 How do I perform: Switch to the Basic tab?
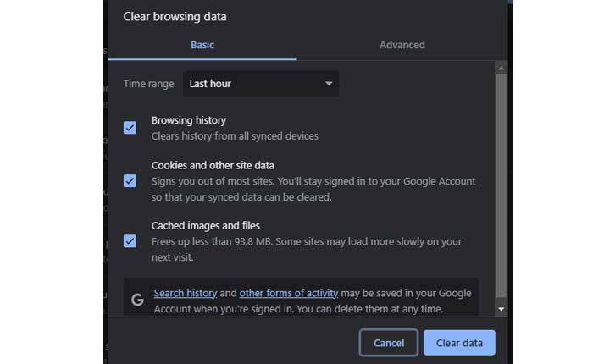click(x=202, y=45)
